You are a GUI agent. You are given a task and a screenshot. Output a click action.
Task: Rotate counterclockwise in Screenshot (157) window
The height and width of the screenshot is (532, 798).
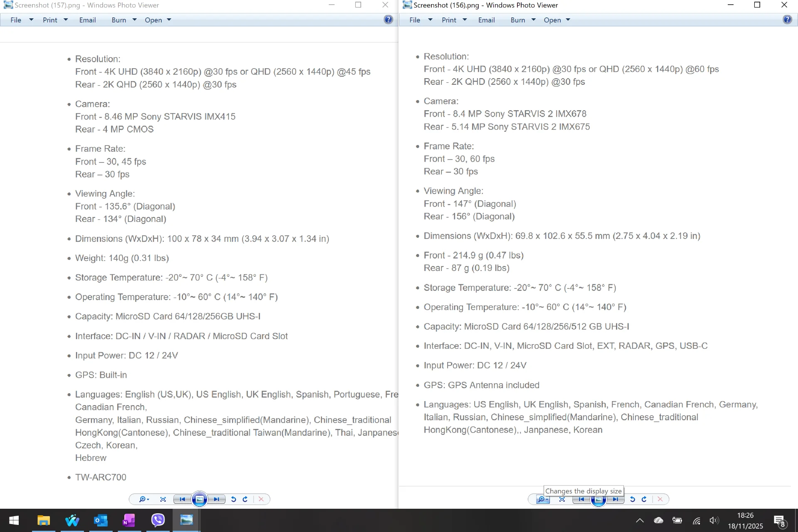[234, 499]
